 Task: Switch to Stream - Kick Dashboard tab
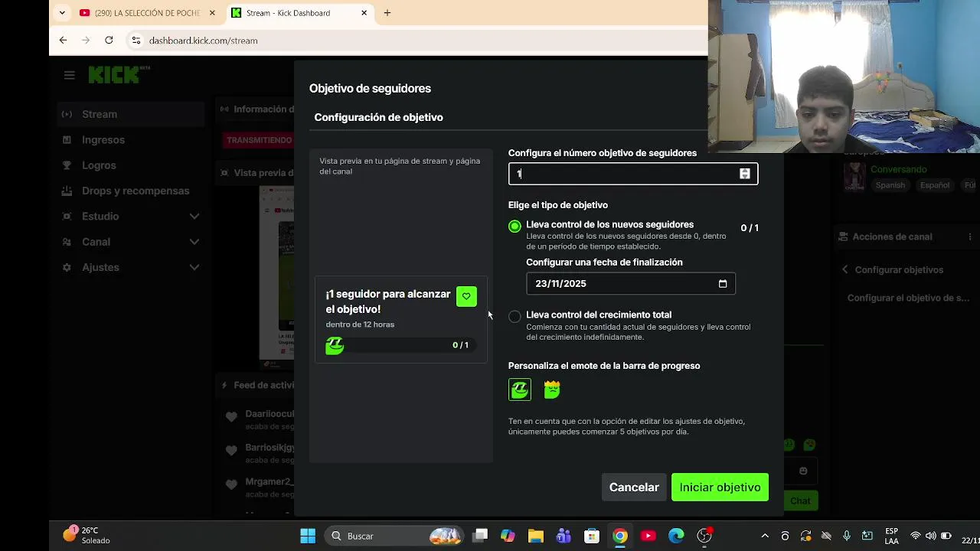pos(299,13)
